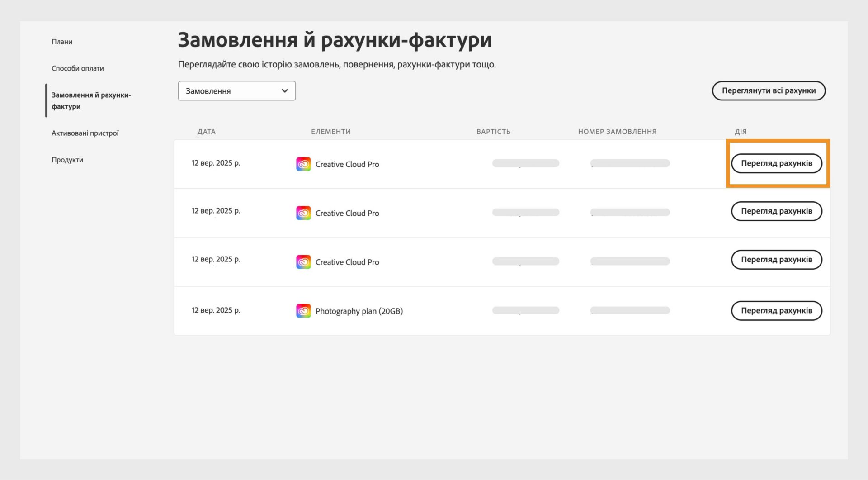This screenshot has width=868, height=480.
Task: Click the ДІЯ column header
Action: tap(741, 132)
